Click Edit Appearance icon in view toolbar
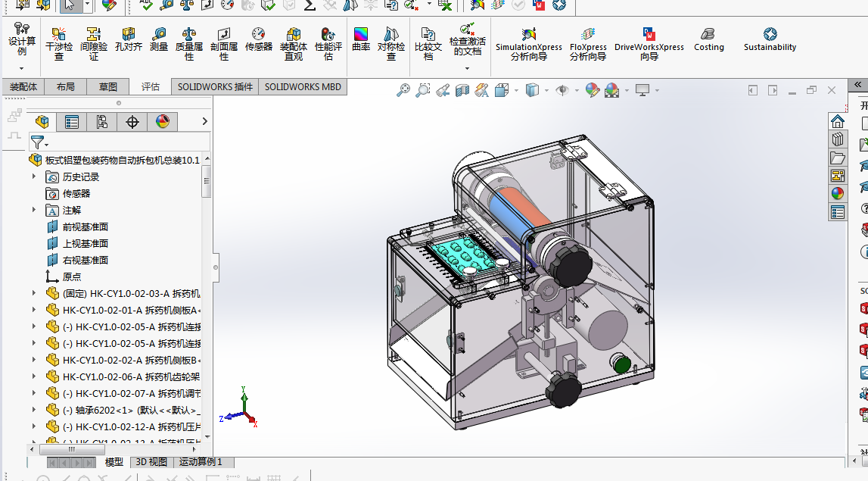This screenshot has width=868, height=481. [593, 90]
